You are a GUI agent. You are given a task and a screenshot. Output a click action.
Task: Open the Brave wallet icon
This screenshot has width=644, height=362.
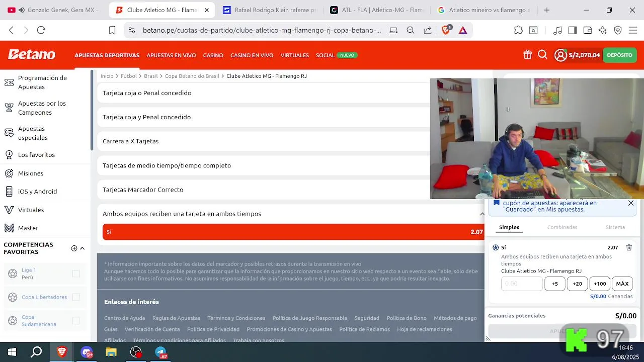(587, 30)
